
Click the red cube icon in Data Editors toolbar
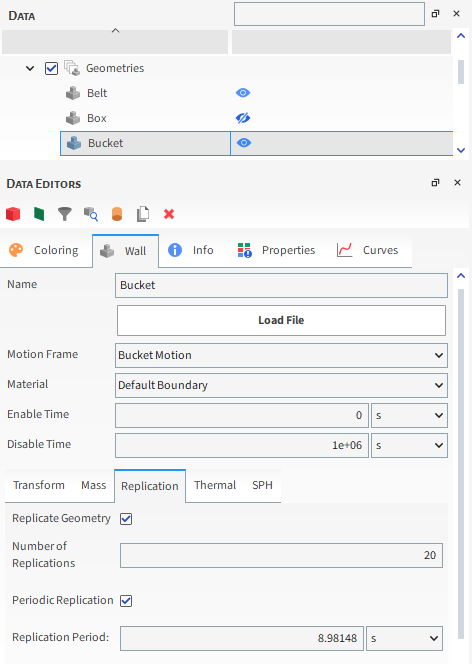[13, 214]
